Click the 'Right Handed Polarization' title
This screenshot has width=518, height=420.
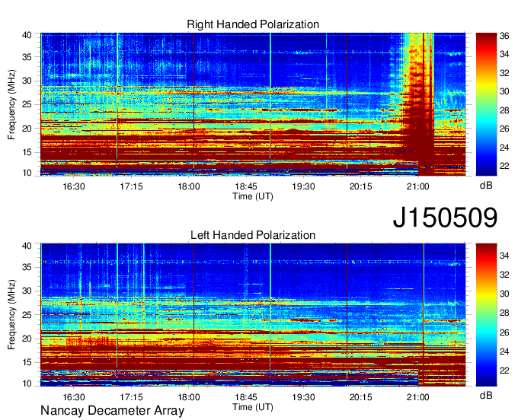pyautogui.click(x=253, y=24)
